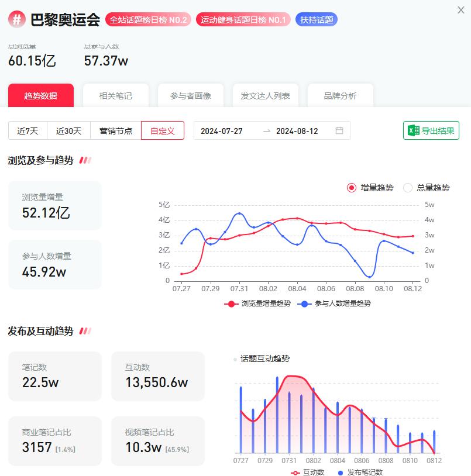Switch to the 参与者画像 tab
Viewport: 471px width, 476px height.
(x=190, y=96)
